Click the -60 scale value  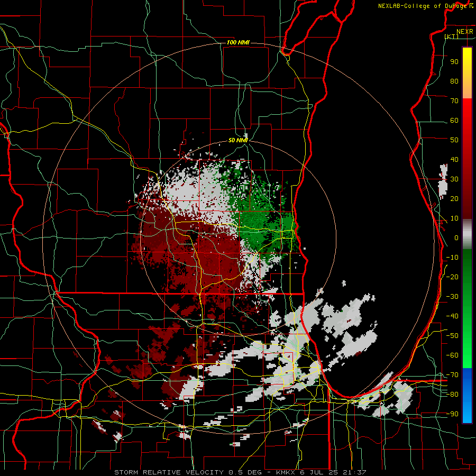[452, 355]
